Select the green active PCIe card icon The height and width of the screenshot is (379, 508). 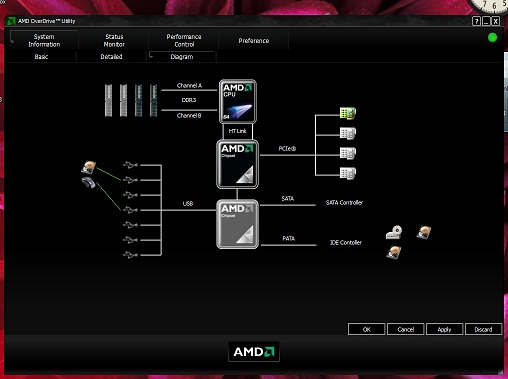click(x=348, y=113)
